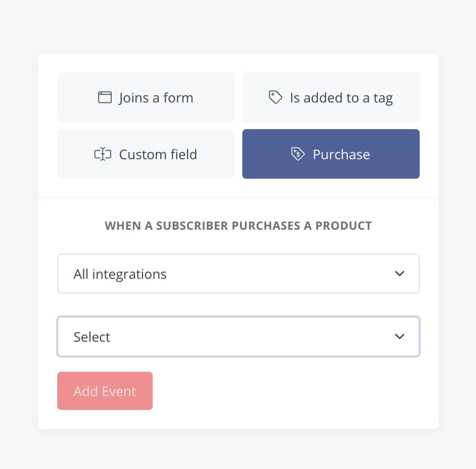This screenshot has height=469, width=476.
Task: Select the Joins a form event type
Action: click(146, 97)
